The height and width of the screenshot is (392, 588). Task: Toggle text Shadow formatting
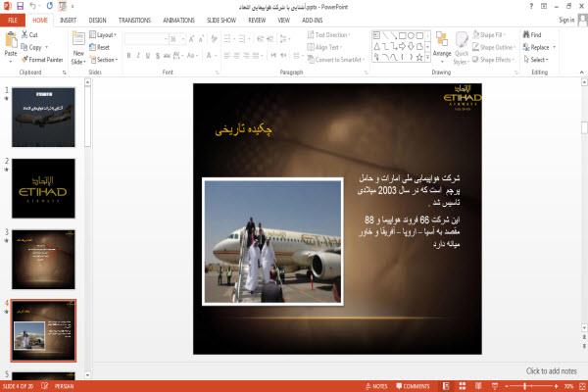pos(158,56)
